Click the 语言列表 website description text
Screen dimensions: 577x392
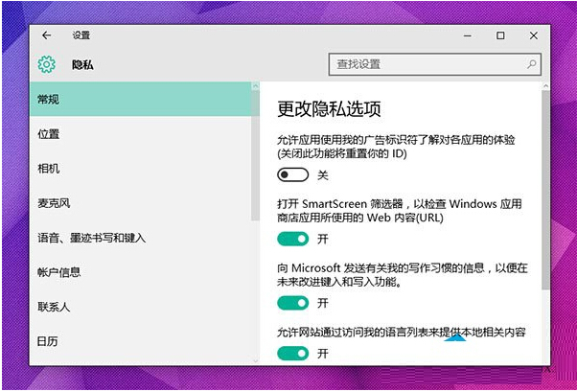click(401, 332)
